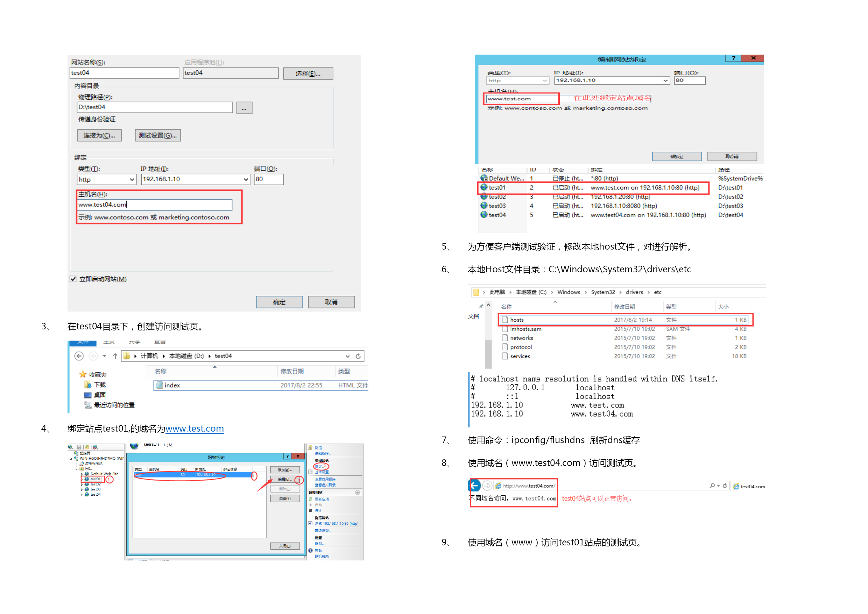Expand Default Web Site node arrow
The width and height of the screenshot is (868, 614).
(82, 474)
